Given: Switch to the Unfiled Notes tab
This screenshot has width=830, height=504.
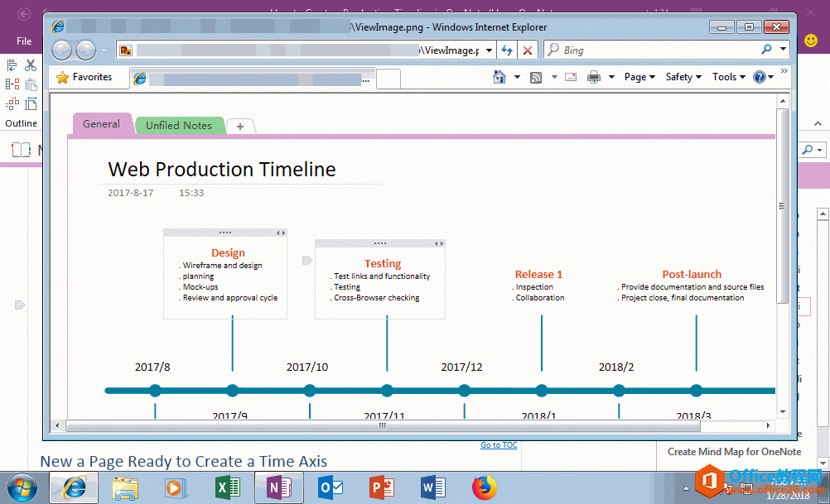Looking at the screenshot, I should [180, 125].
